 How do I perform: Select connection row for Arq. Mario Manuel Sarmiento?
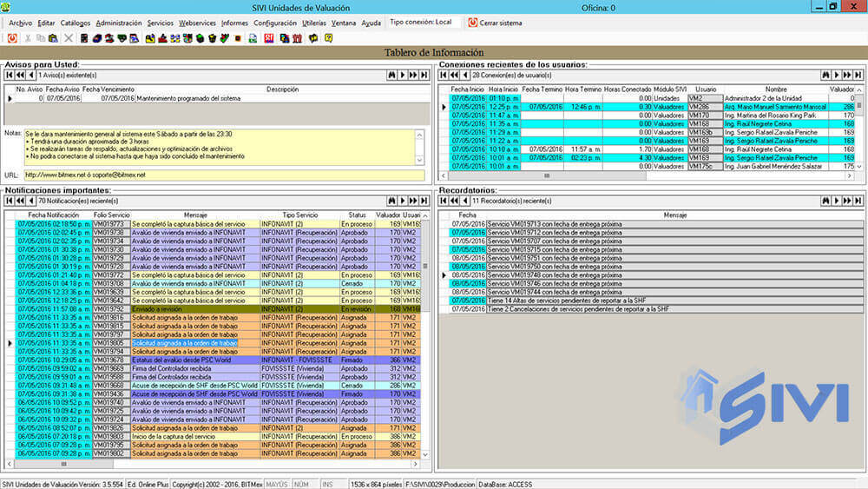coord(653,107)
